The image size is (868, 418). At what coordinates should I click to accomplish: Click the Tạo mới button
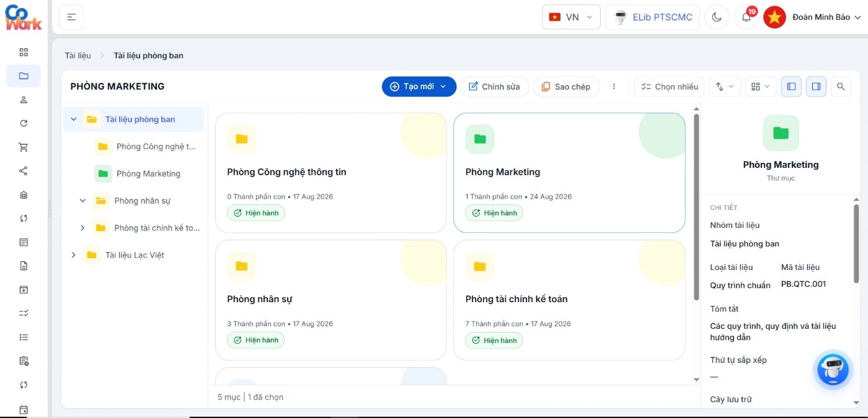coord(419,87)
